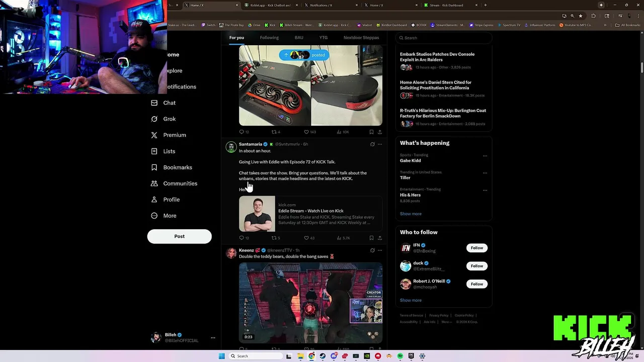
Task: Expand hidden bookmarks bar overflow
Action: (605, 25)
